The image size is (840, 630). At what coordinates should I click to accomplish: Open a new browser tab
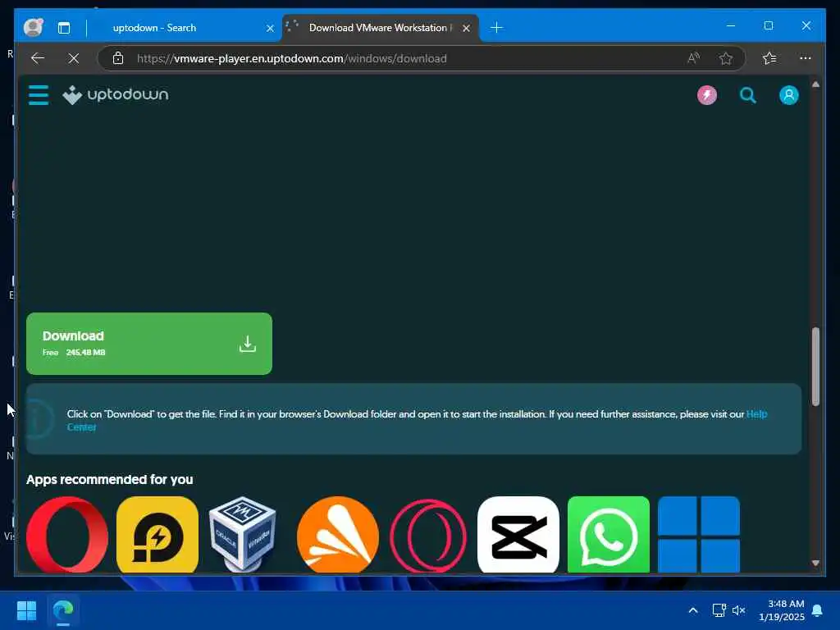[496, 28]
